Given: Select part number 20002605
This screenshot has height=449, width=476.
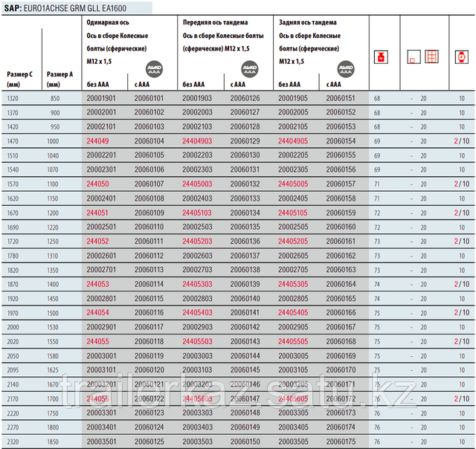Looking at the screenshot, I should (x=293, y=256).
